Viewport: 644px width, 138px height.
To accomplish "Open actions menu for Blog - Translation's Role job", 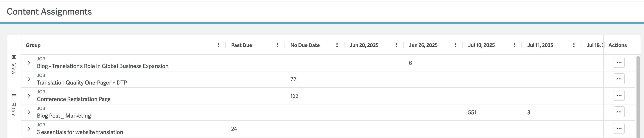I will pos(619,62).
